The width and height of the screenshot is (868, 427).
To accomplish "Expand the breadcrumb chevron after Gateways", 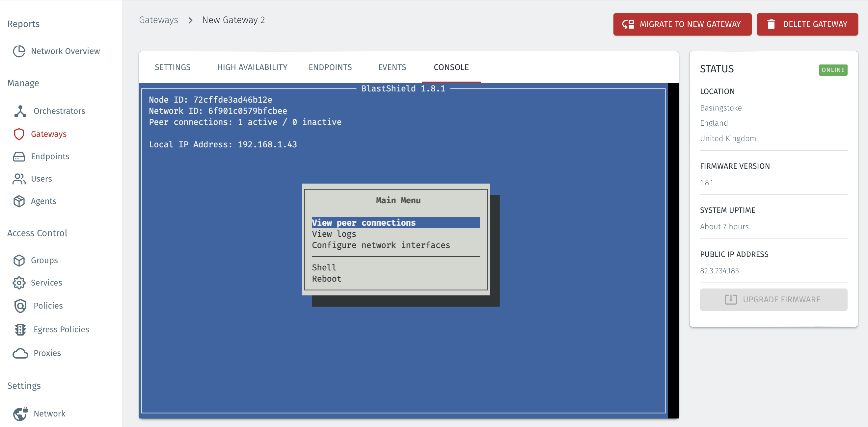I will [x=190, y=20].
